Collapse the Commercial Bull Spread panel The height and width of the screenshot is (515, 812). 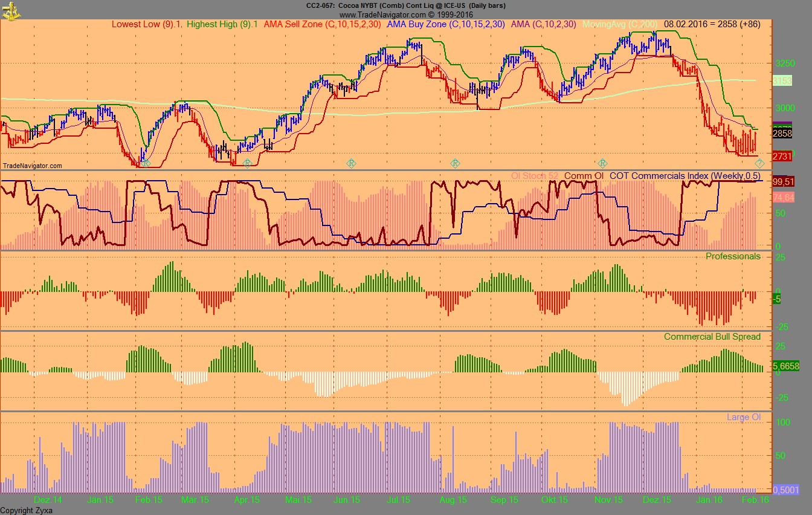pos(712,337)
